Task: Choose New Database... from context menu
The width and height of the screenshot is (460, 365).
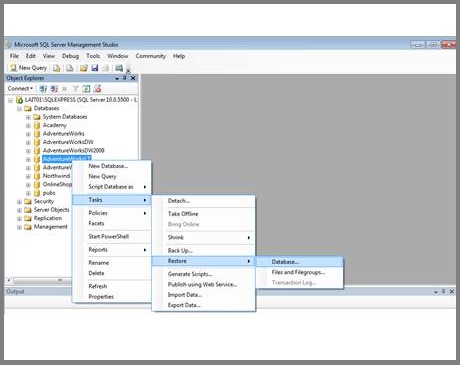Action: point(112,166)
